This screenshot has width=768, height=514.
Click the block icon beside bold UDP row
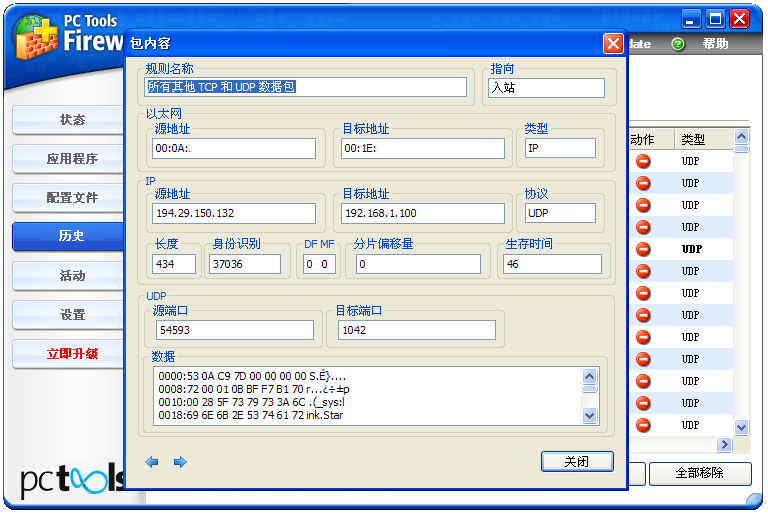pyautogui.click(x=643, y=249)
